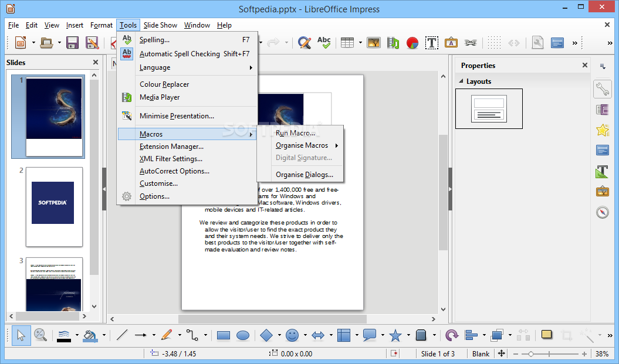Click the Save As toolbar icon
The width and height of the screenshot is (619, 364).
point(92,43)
